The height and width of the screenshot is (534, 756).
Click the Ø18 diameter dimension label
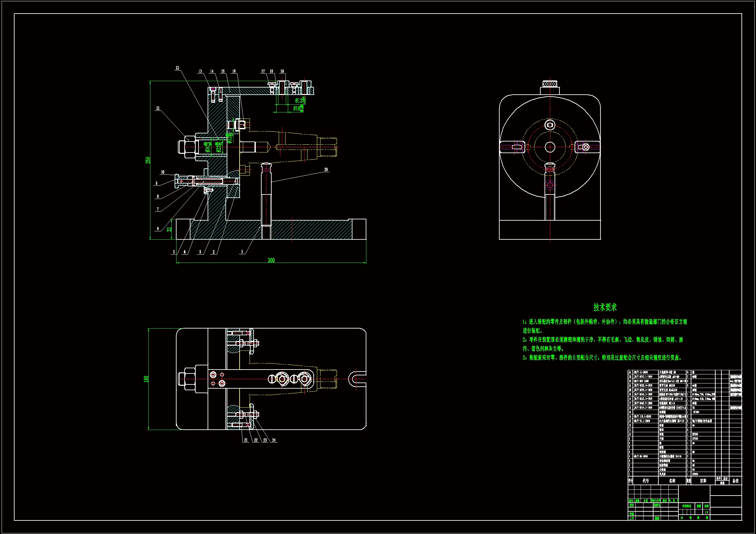coord(297,108)
